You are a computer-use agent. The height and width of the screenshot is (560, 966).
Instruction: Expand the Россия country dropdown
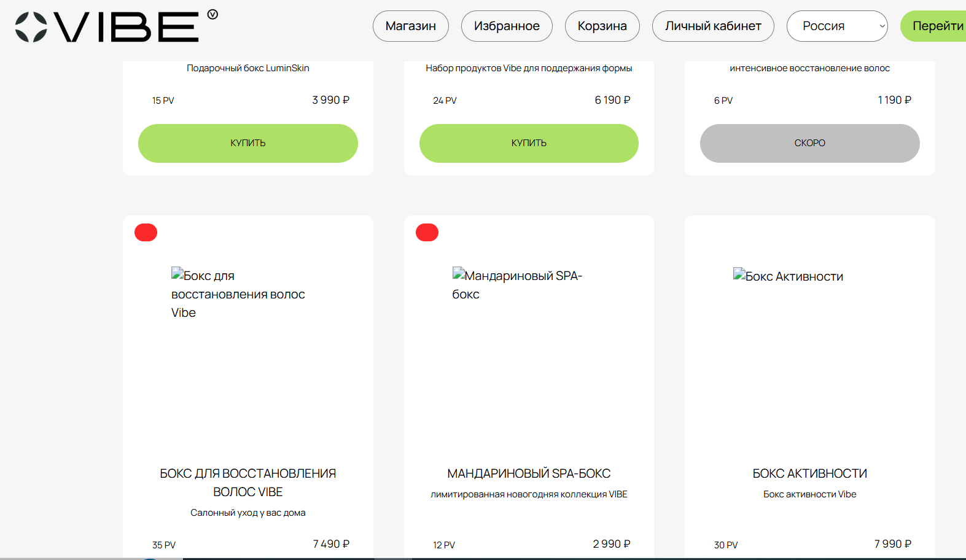click(836, 26)
